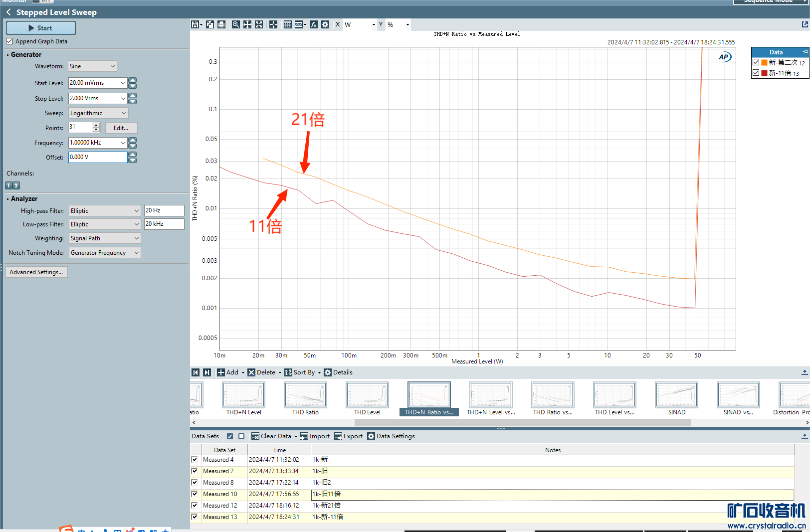Open the fx derived function icon

(314, 24)
